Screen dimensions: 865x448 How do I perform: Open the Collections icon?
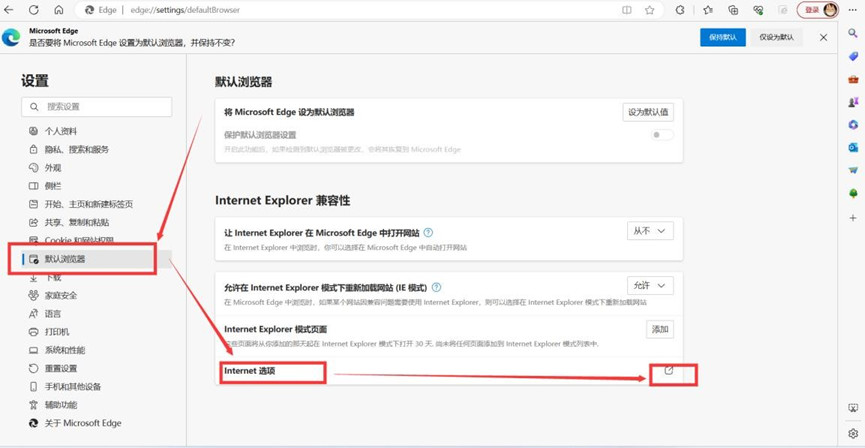coord(733,10)
